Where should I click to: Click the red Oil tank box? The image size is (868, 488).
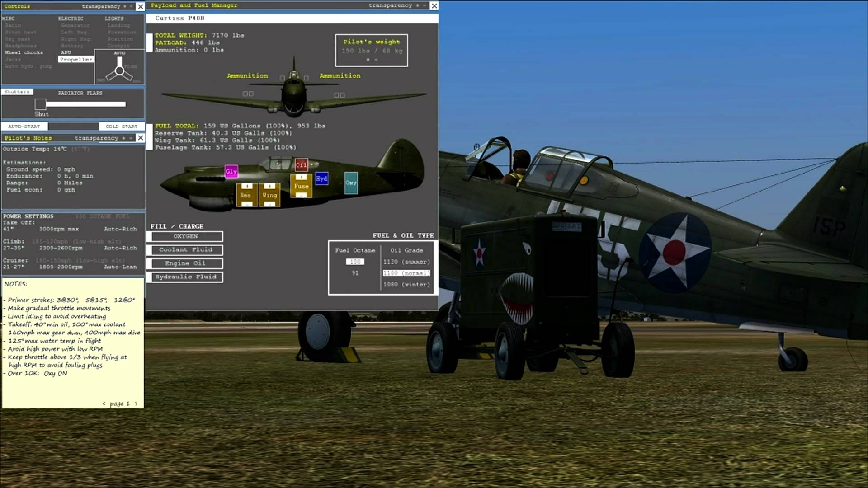pos(302,165)
